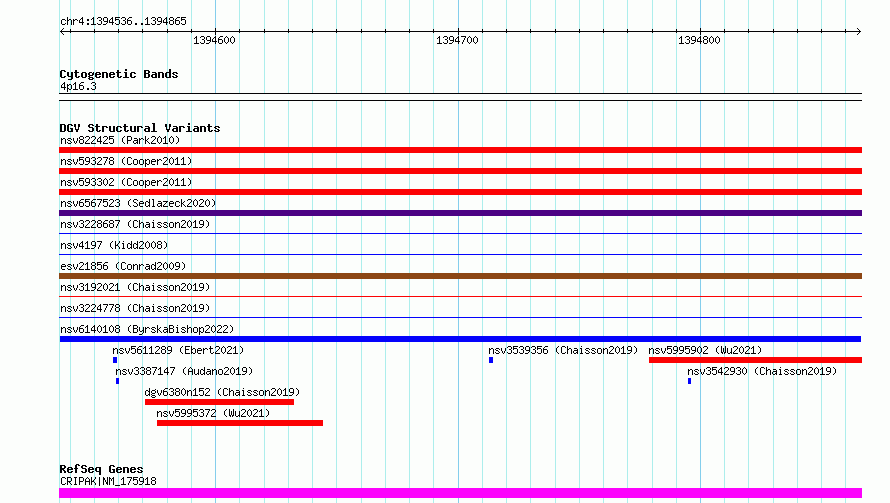
Task: Click the chr4:1394536..1394865 coordinate label
Action: [x=123, y=21]
